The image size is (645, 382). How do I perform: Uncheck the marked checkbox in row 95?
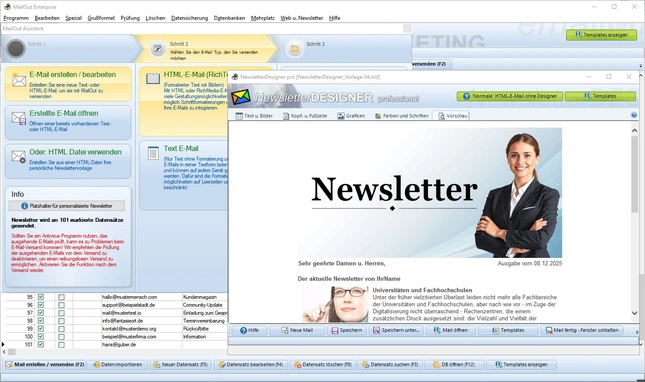coord(41,297)
